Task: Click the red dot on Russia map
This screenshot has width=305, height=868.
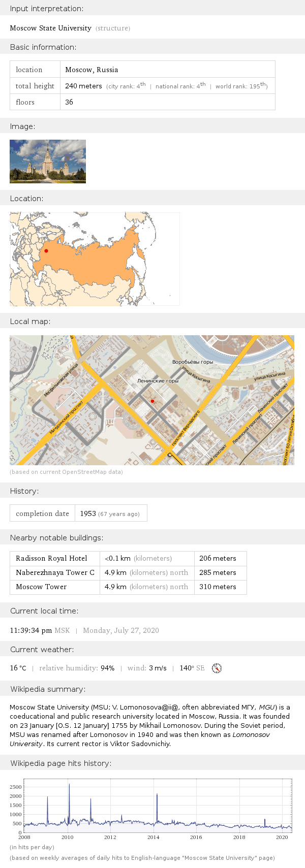Action: tap(46, 251)
